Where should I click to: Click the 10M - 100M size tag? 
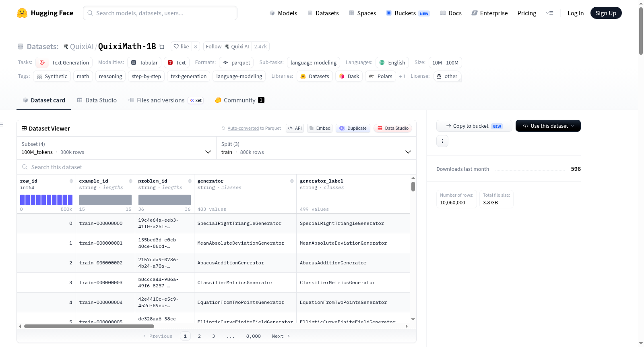(x=445, y=62)
